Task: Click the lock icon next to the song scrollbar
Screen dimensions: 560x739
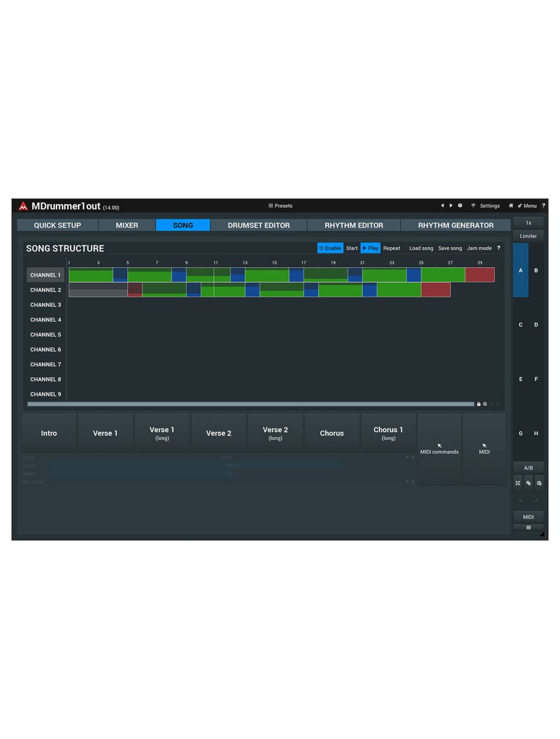Action: pos(479,404)
